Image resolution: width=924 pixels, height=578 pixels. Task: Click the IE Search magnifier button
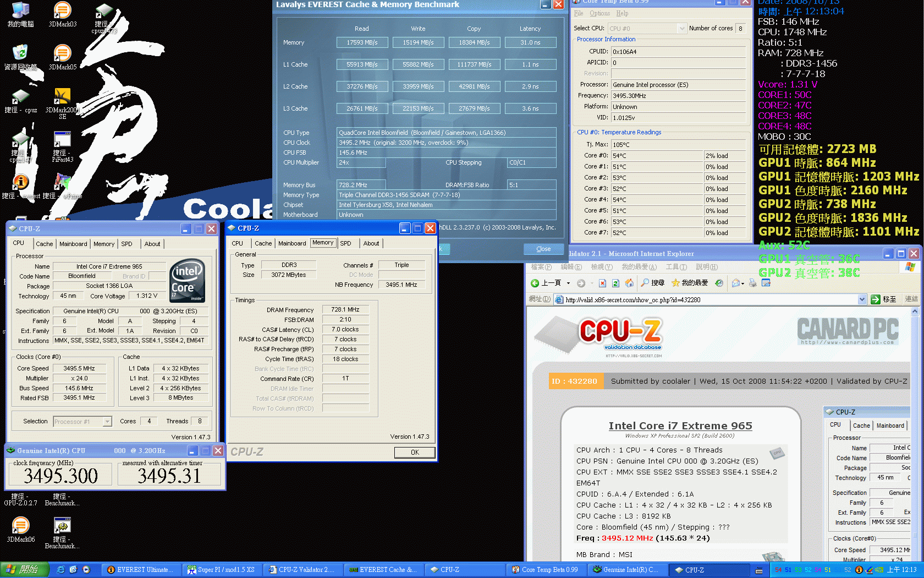coord(653,283)
